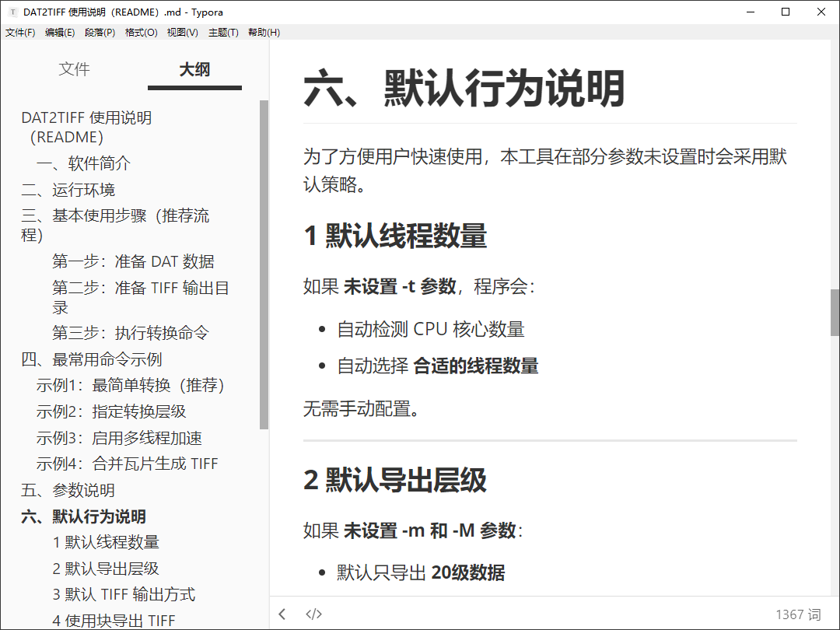Click bullet text 自动检测 CPU 核心数量
This screenshot has width=840, height=630.
(431, 329)
